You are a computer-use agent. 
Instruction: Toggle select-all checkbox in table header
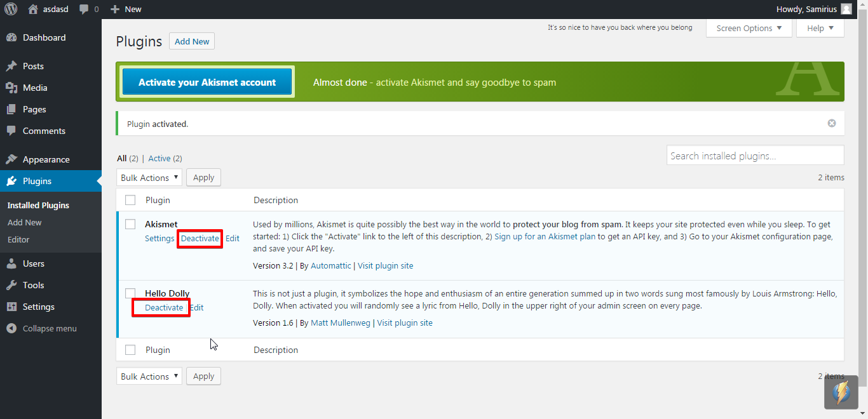(x=130, y=200)
